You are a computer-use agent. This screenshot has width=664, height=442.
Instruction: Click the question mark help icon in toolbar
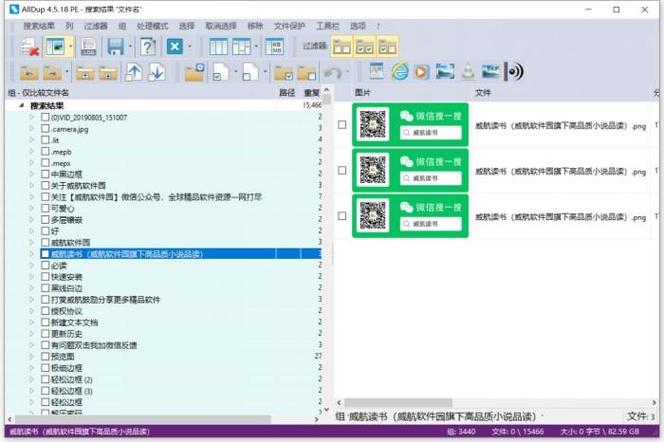pyautogui.click(x=147, y=47)
